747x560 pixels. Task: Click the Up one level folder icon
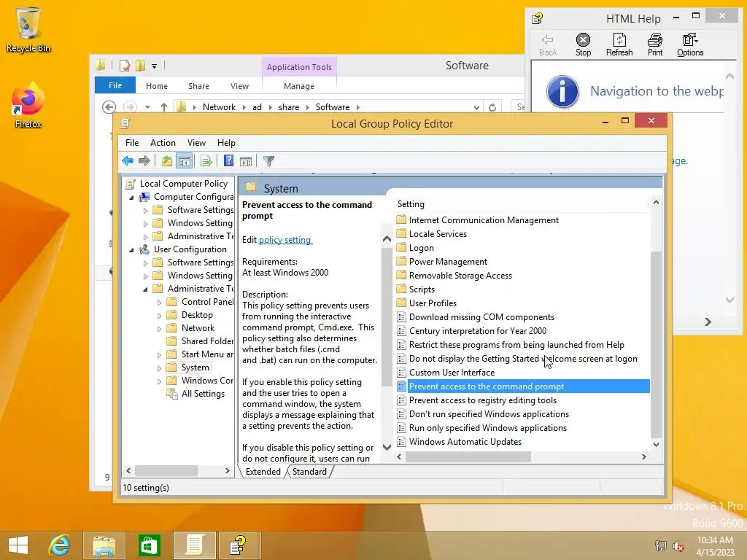click(167, 161)
